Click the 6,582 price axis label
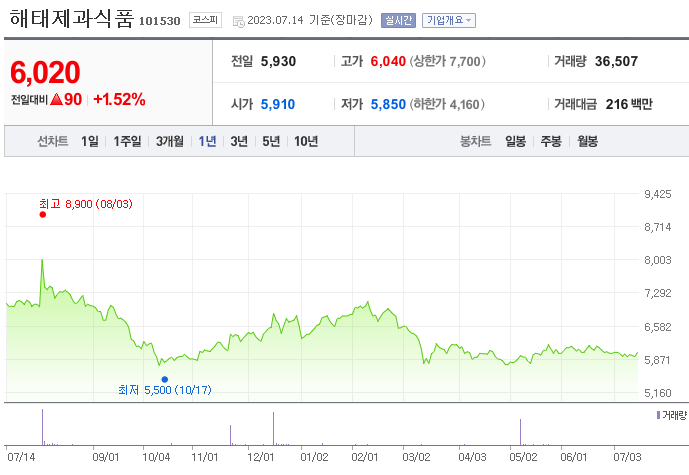This screenshot has height=475, width=689. pos(658,327)
